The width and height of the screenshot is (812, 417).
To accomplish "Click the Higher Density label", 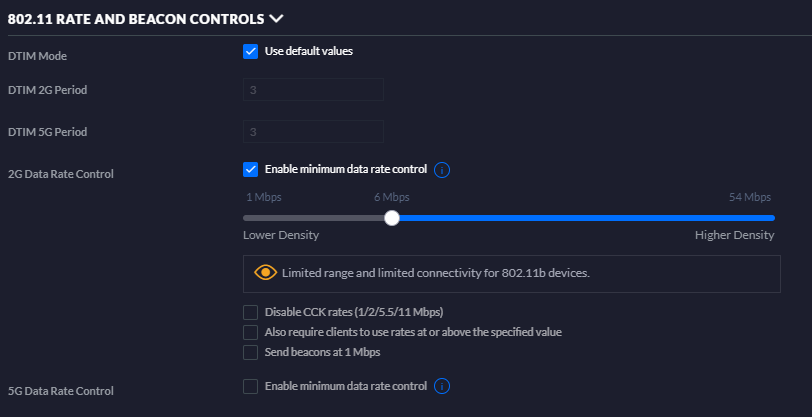I will pos(734,235).
